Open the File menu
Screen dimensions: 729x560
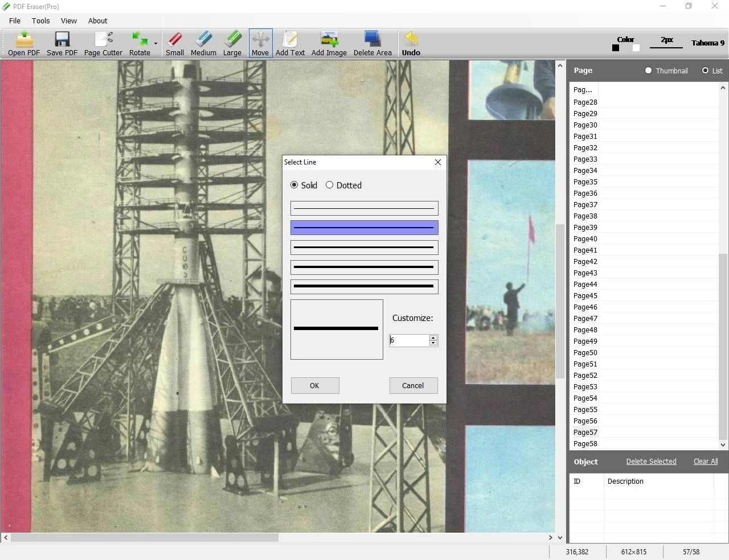[x=15, y=20]
